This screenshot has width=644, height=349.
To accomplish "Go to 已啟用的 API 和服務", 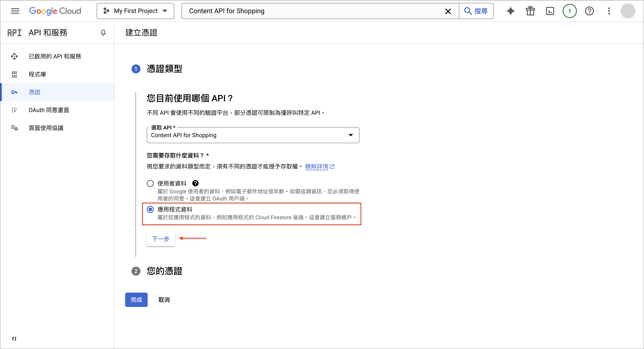I will point(57,56).
